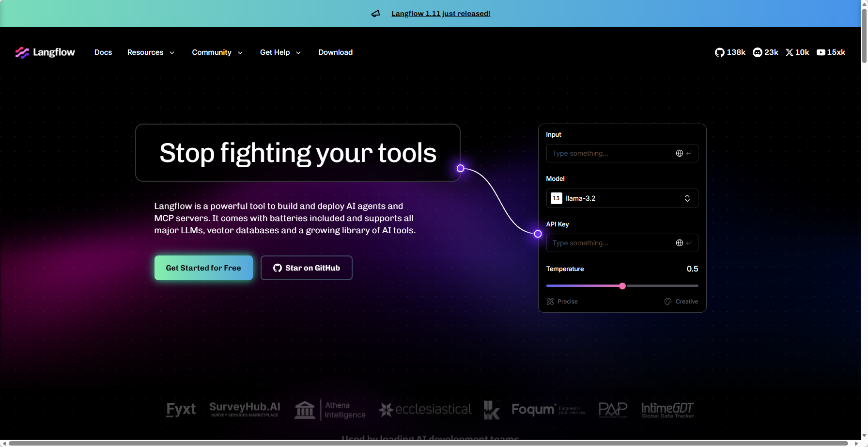Click the PAP logo

pyautogui.click(x=613, y=410)
